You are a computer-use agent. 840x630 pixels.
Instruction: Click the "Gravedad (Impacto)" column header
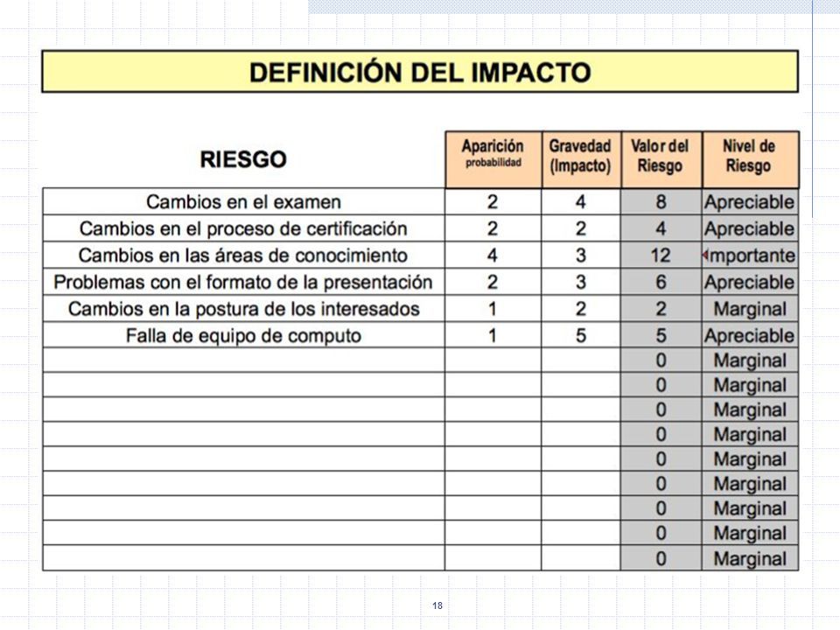click(581, 159)
